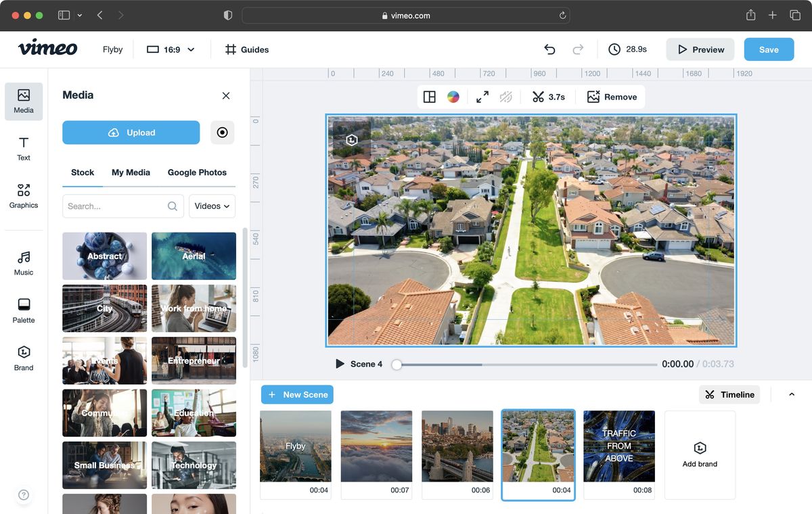Show Safari tab overview
The image size is (812, 514).
click(795, 15)
